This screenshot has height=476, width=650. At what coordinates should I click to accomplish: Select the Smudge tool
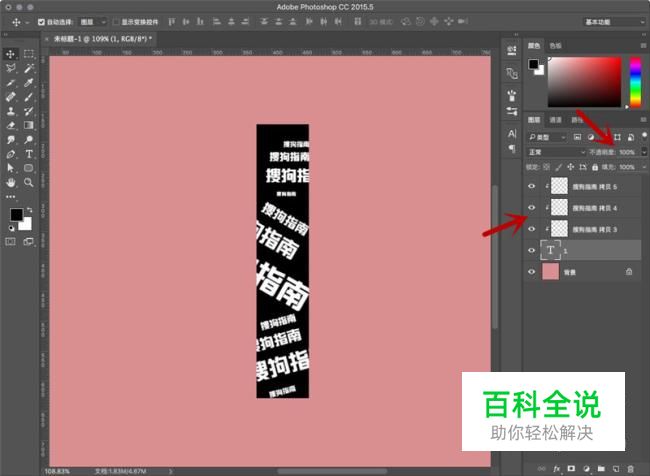pos(10,140)
